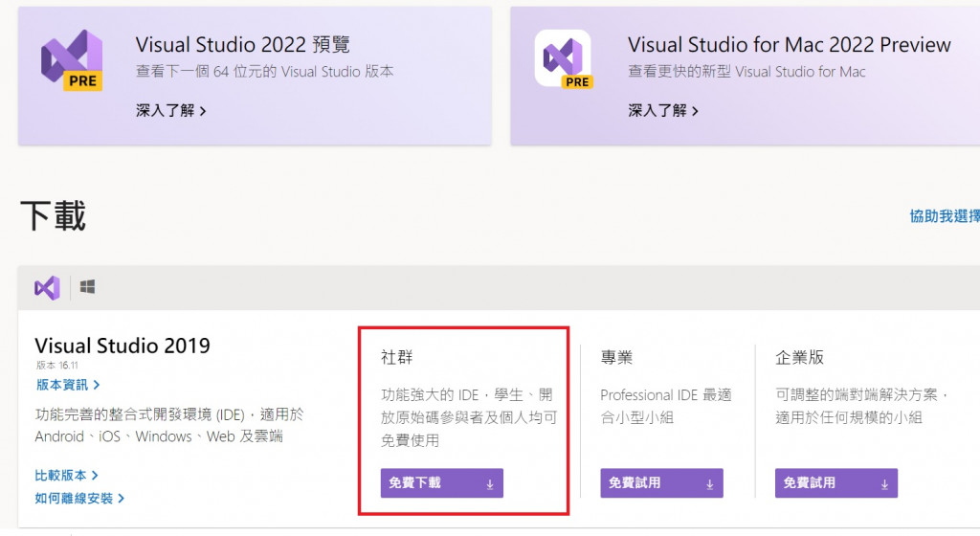Click the download arrow on 社群 免費下載 button
980x536 pixels.
[490, 484]
